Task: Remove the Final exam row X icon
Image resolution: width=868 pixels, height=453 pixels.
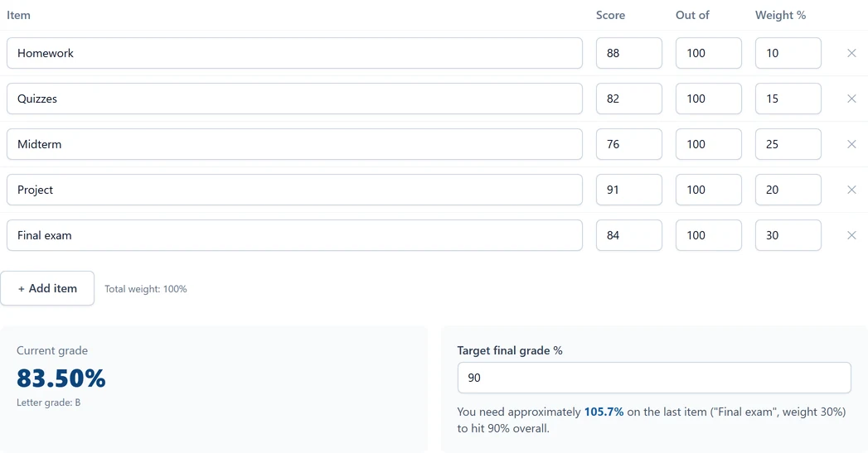Action: click(x=851, y=235)
